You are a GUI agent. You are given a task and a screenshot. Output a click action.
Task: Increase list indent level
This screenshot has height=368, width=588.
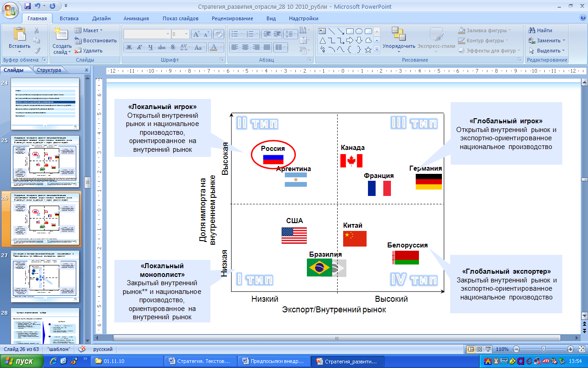click(277, 34)
